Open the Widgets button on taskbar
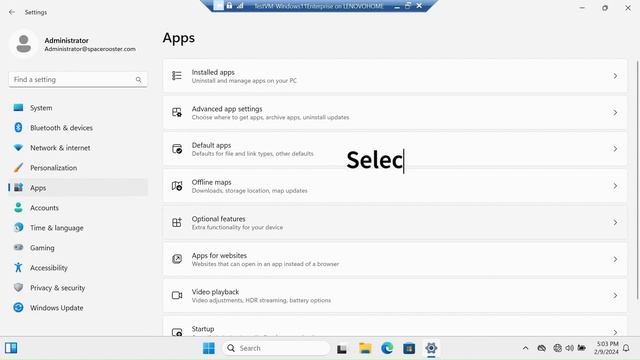640x360 pixels. (x=11, y=348)
